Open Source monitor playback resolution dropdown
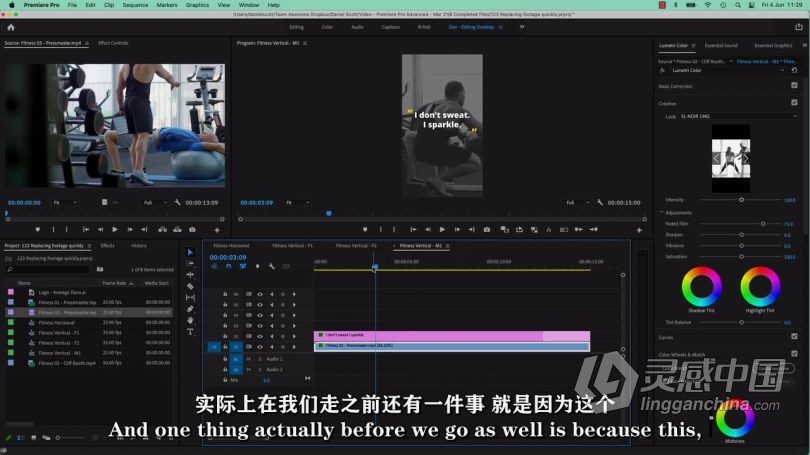This screenshot has height=455, width=810. pyautogui.click(x=155, y=202)
